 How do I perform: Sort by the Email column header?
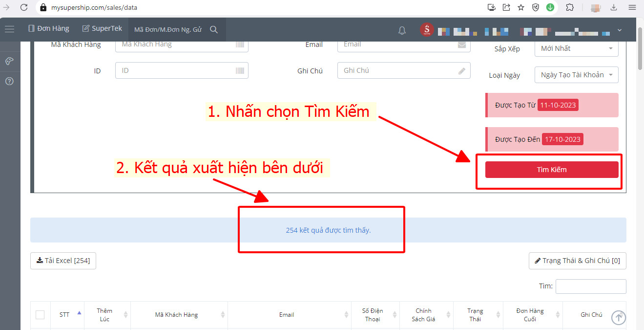tap(289, 315)
